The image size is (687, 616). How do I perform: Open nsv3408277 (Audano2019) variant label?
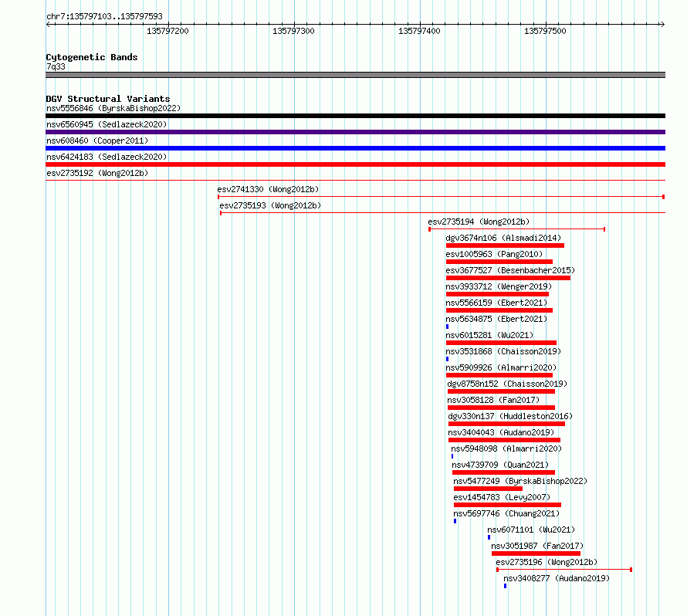(557, 578)
